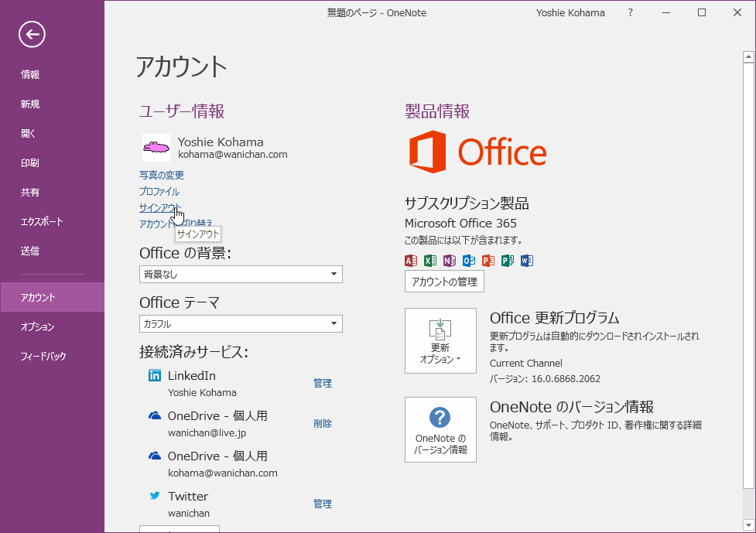Click the Microsoft Office 365 text
This screenshot has height=533, width=756.
(x=460, y=223)
